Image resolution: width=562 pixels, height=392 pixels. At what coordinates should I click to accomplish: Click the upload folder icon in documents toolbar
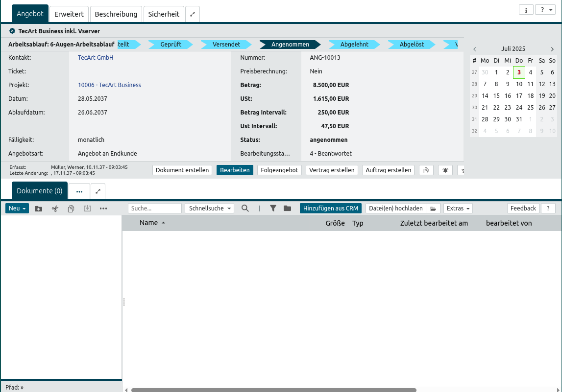coord(39,208)
